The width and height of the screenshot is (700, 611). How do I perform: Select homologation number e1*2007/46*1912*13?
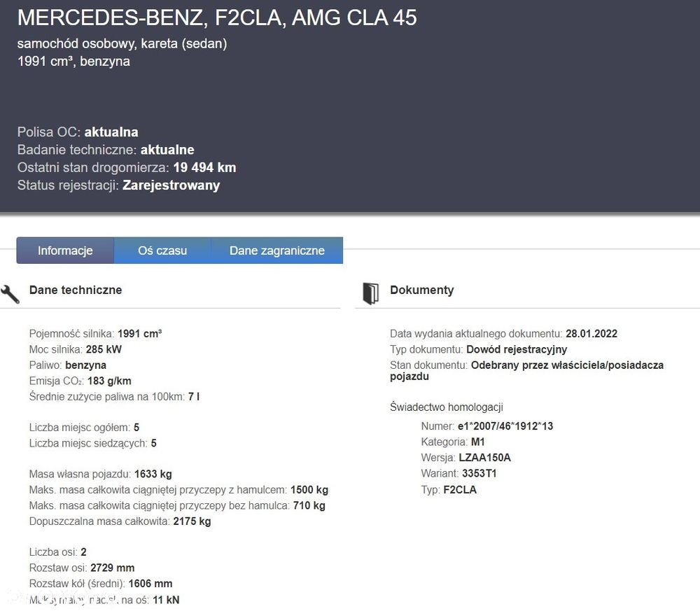(x=505, y=426)
